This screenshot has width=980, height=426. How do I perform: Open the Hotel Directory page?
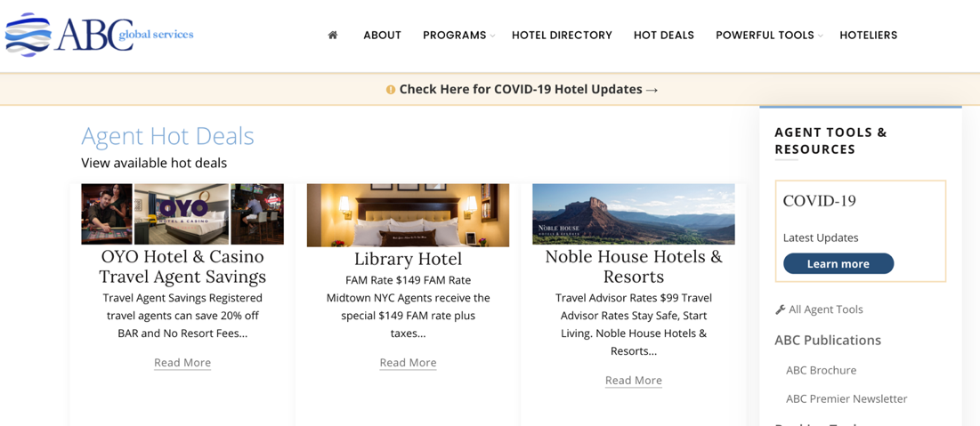click(562, 36)
